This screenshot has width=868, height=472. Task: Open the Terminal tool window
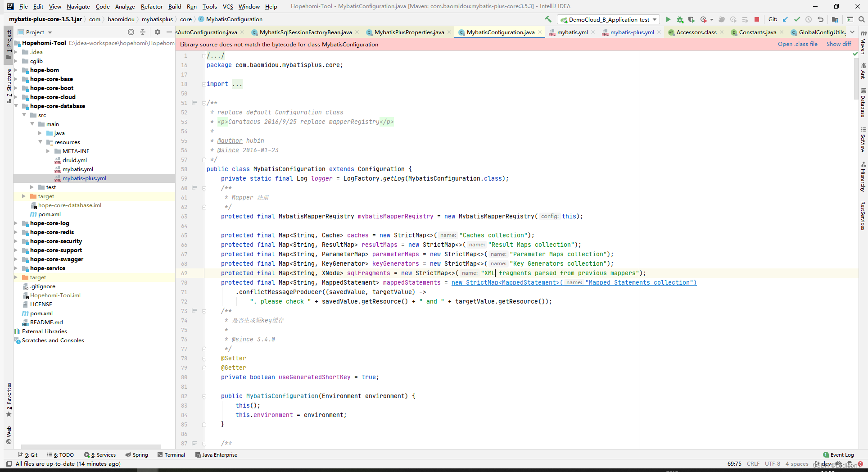pos(171,455)
